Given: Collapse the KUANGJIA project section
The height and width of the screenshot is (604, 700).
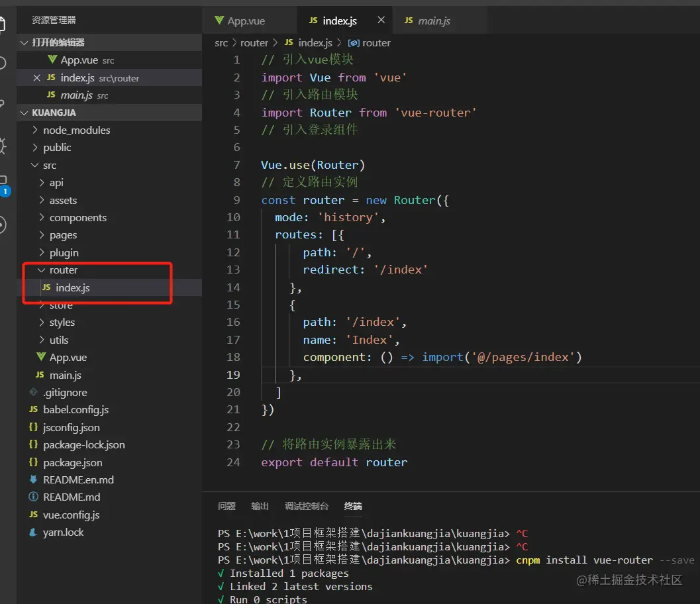Looking at the screenshot, I should coord(24,113).
